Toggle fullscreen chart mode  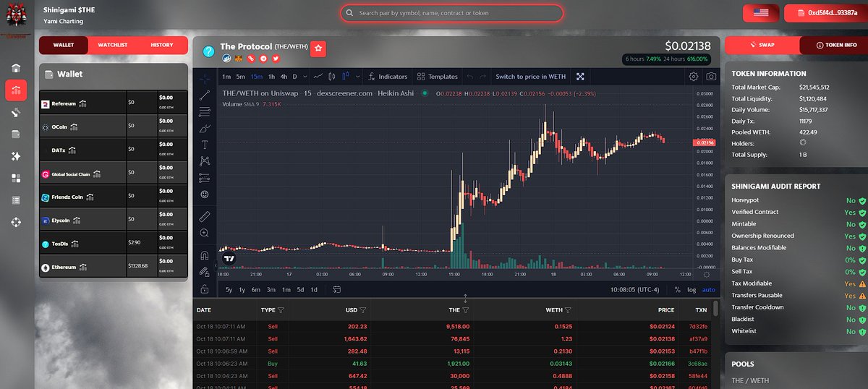[x=580, y=77]
